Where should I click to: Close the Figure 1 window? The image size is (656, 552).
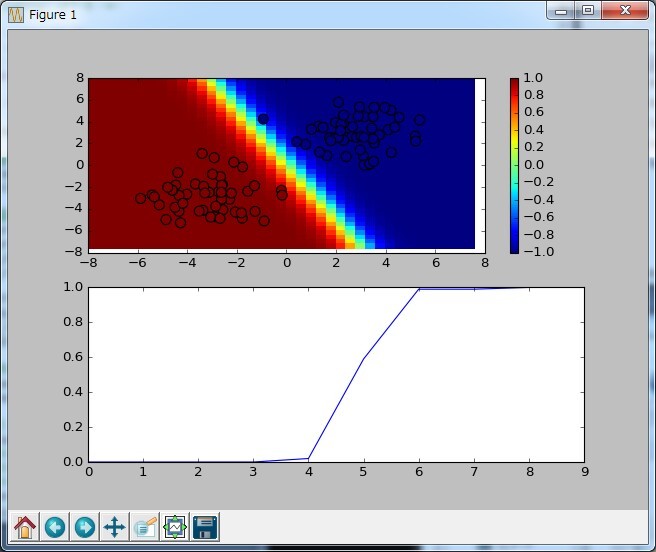[x=625, y=10]
